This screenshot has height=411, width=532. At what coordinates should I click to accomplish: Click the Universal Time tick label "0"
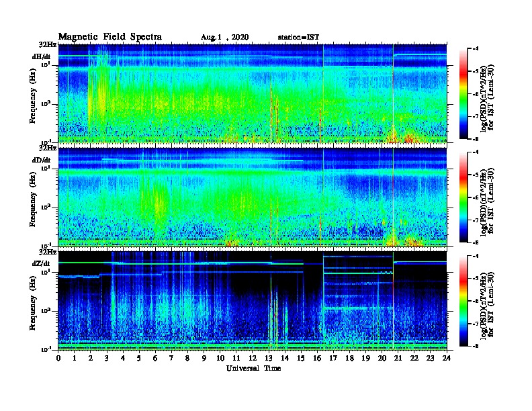pyautogui.click(x=58, y=359)
